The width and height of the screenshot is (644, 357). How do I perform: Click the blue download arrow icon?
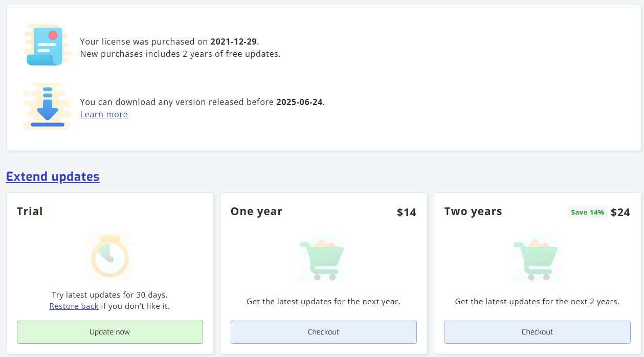coord(47,106)
